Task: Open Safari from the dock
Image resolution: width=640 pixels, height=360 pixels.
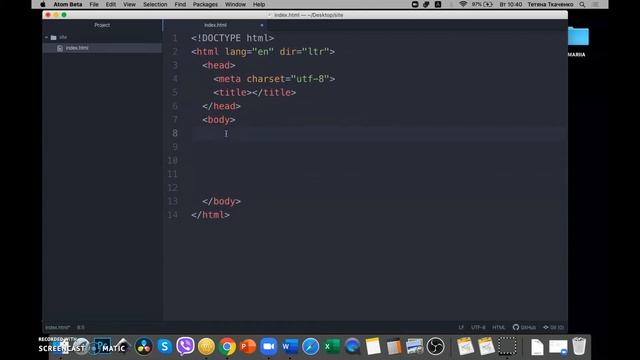Action: coord(310,347)
